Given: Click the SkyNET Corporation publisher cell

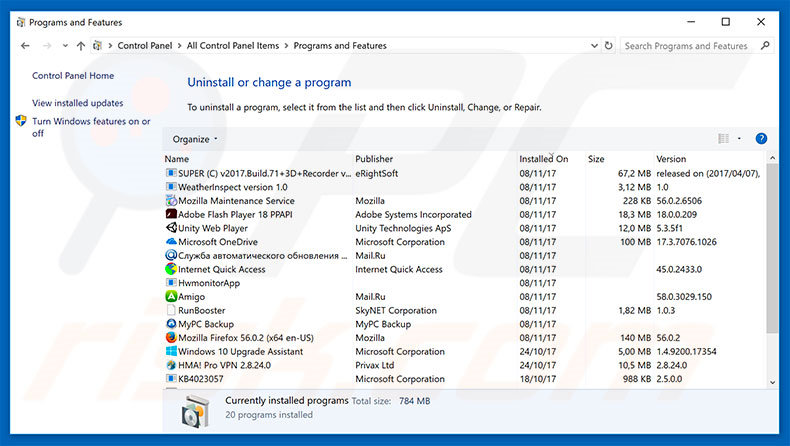Looking at the screenshot, I should coord(396,310).
